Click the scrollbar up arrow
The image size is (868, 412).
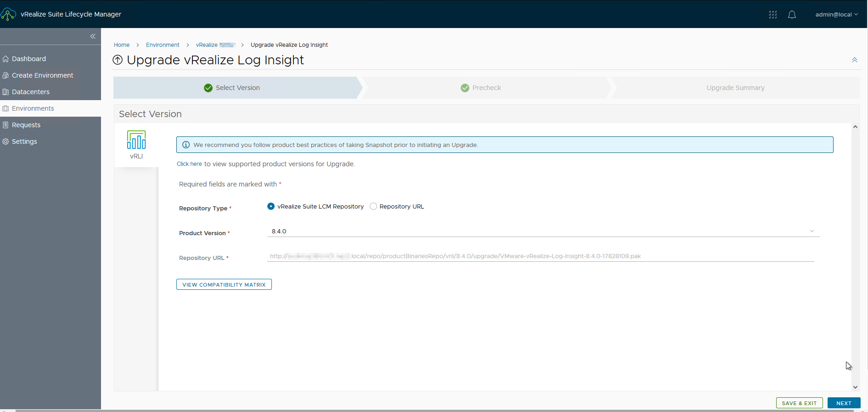pyautogui.click(x=855, y=127)
